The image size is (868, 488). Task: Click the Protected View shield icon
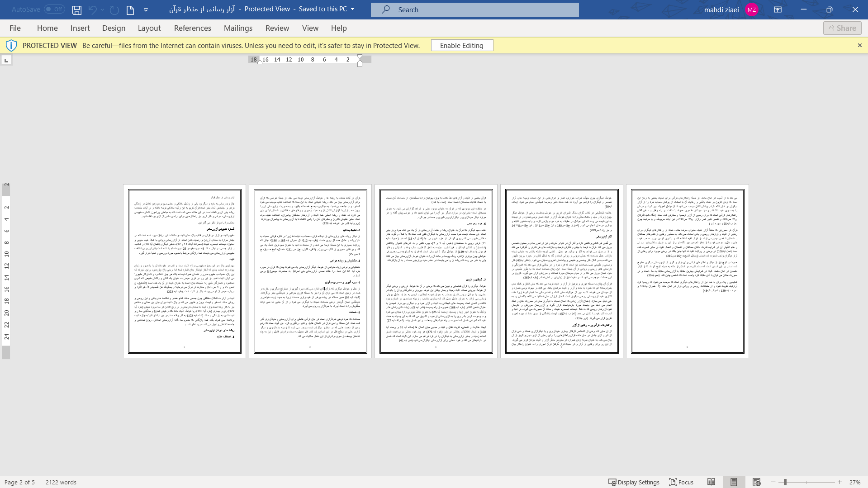tap(11, 45)
